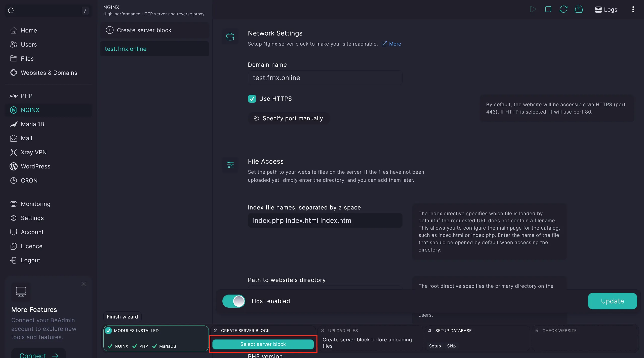The width and height of the screenshot is (644, 358).
Task: Click Setup in Setup Database step
Action: tap(435, 346)
